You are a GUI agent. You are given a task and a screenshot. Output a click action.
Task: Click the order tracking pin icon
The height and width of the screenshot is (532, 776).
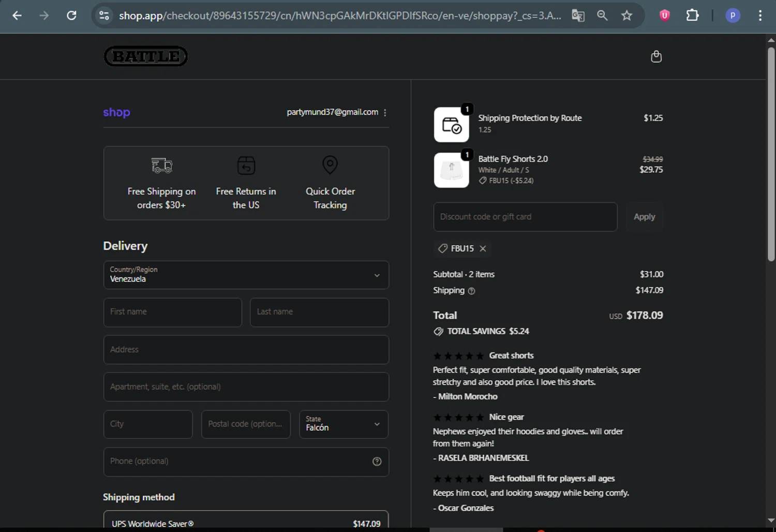pos(330,165)
